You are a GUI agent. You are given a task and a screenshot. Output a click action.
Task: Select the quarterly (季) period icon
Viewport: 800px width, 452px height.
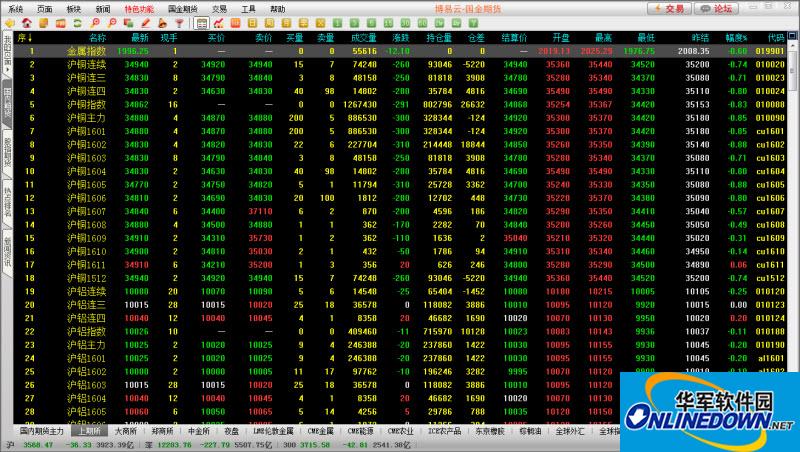(303, 23)
